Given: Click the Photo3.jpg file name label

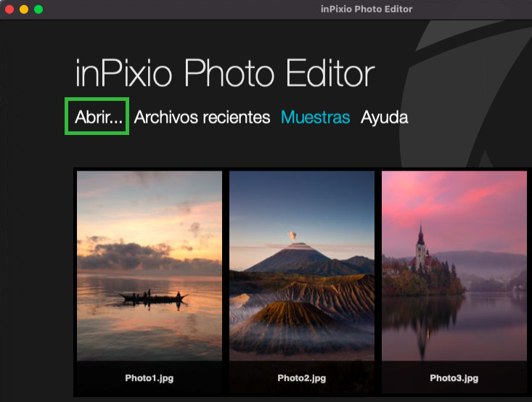Looking at the screenshot, I should tap(454, 378).
